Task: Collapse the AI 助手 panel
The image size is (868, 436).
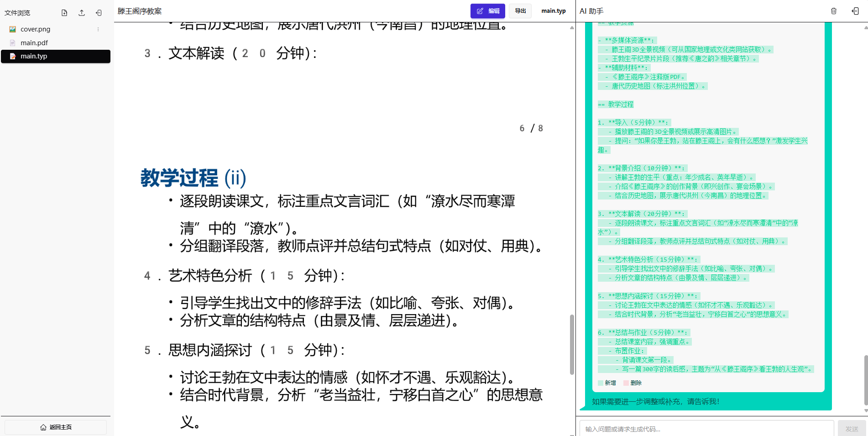Action: click(x=855, y=11)
